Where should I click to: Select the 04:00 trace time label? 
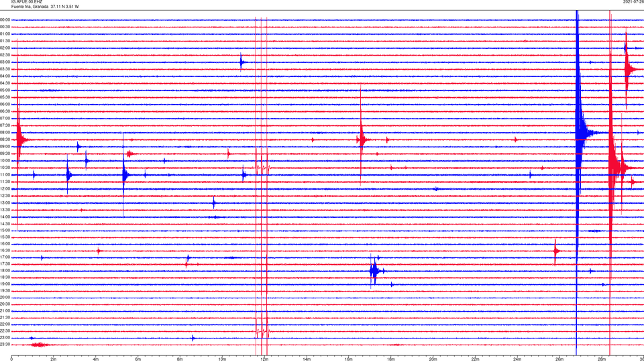tap(5, 76)
